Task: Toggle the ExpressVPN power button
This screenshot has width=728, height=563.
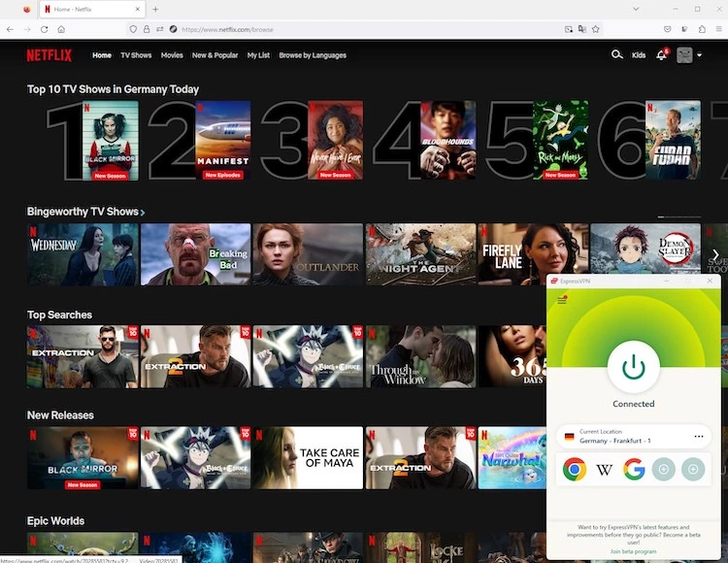Action: click(x=633, y=367)
